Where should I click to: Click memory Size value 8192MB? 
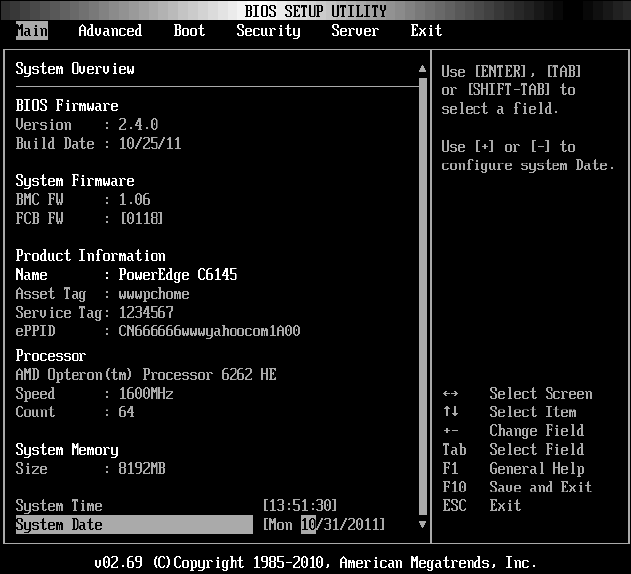click(x=142, y=469)
